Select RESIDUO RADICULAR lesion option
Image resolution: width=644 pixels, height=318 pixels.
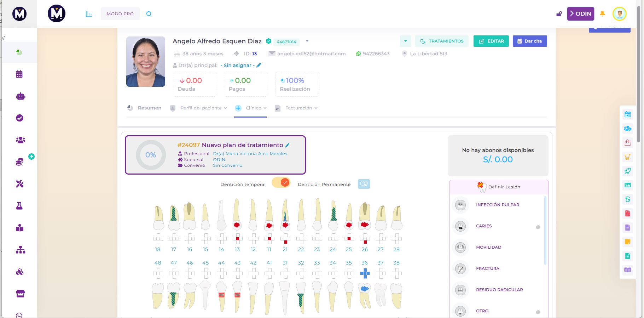coord(499,290)
